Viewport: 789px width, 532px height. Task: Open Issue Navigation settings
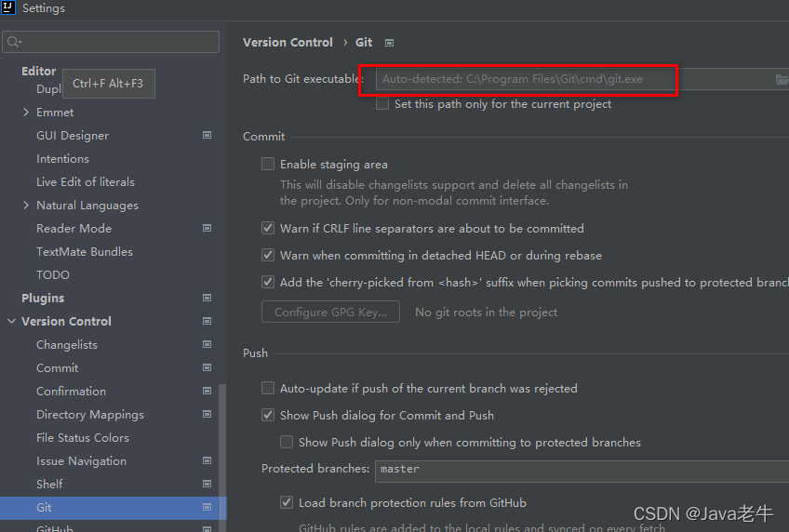point(81,461)
